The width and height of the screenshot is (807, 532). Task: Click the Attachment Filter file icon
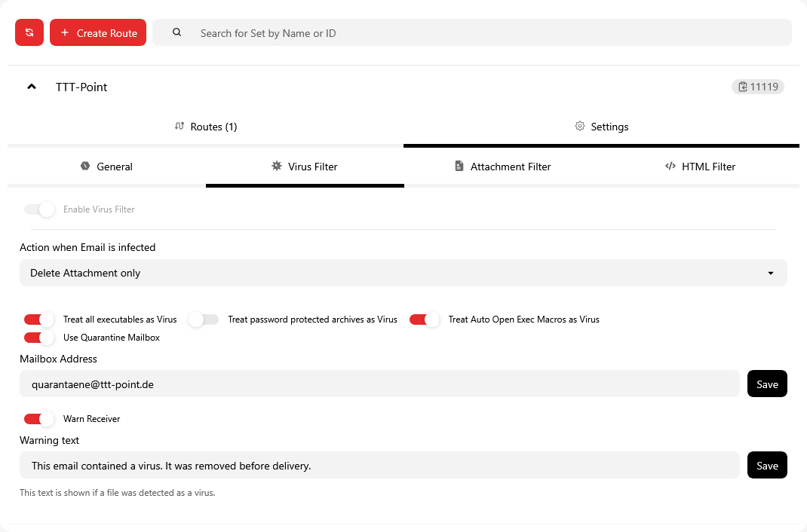[459, 166]
